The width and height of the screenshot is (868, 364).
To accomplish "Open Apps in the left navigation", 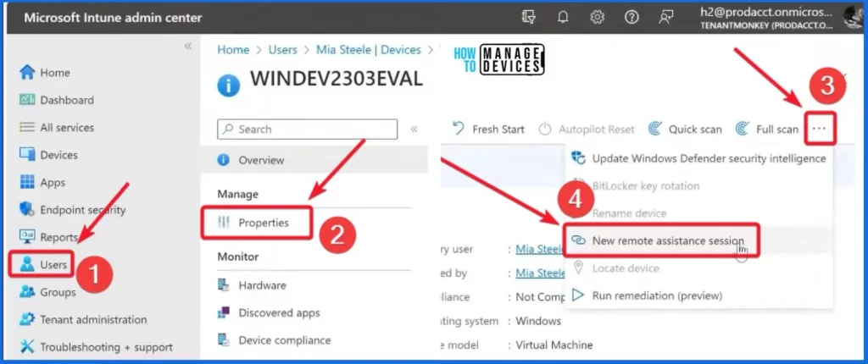I will (x=42, y=183).
